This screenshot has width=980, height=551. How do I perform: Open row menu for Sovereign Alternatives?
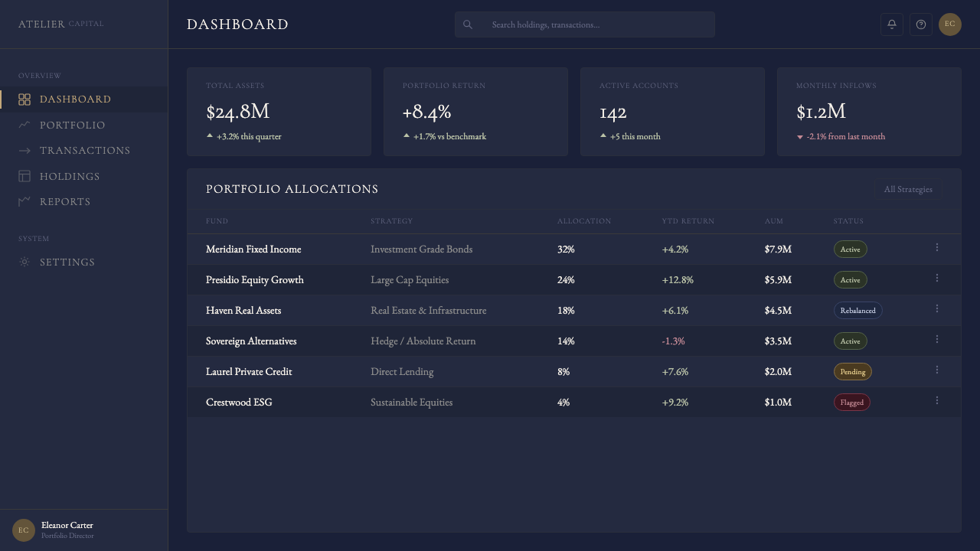tap(937, 339)
